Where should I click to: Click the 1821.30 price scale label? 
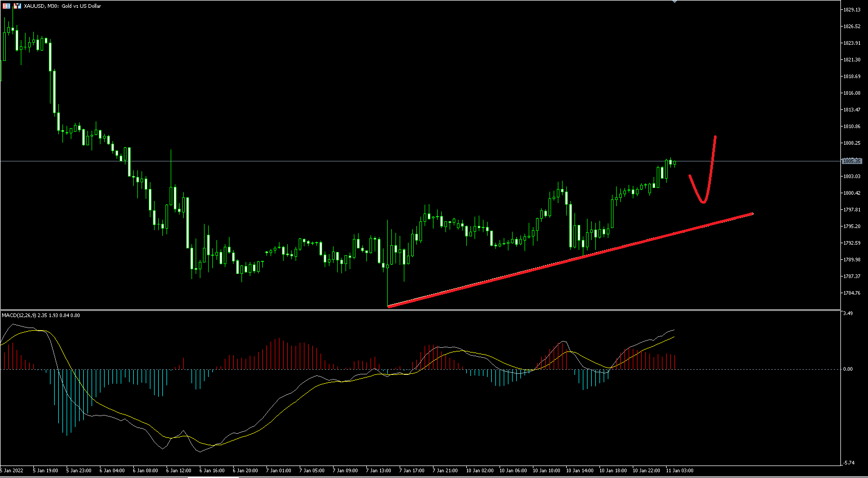852,60
